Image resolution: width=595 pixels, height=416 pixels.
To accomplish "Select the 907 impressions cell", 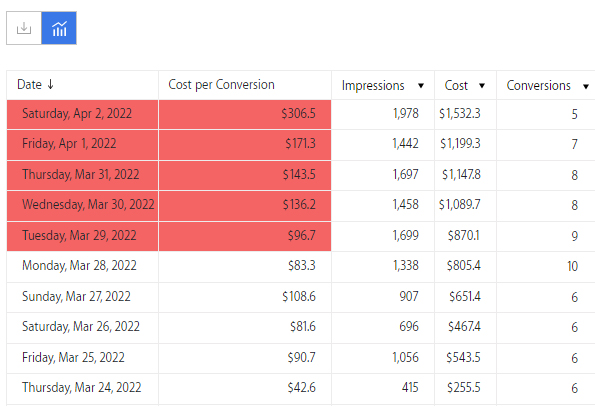I will (x=383, y=297).
